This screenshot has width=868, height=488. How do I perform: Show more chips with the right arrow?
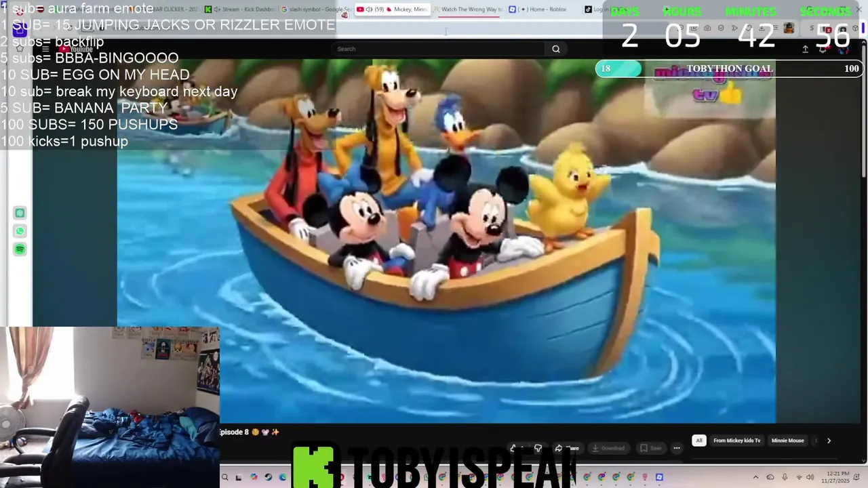click(829, 441)
